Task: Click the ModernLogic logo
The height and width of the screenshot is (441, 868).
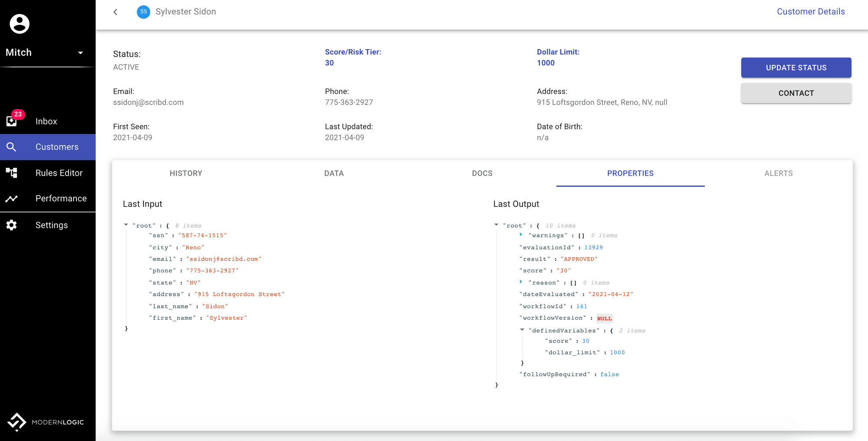Action: point(46,422)
